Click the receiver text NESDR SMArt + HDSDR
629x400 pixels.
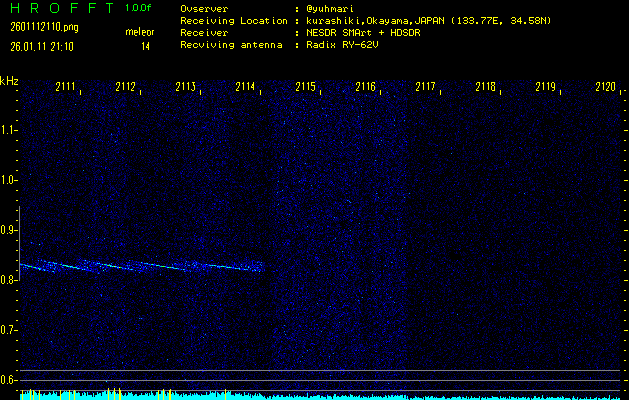click(363, 33)
